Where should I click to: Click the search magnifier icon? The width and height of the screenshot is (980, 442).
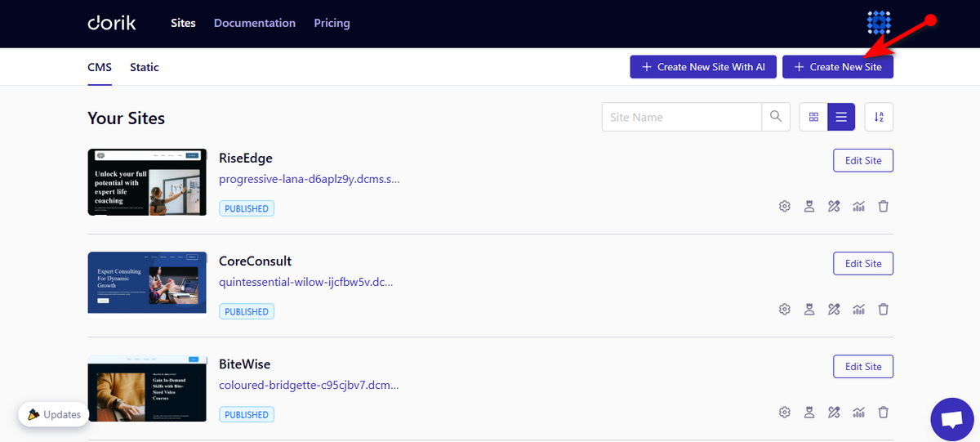(x=776, y=117)
